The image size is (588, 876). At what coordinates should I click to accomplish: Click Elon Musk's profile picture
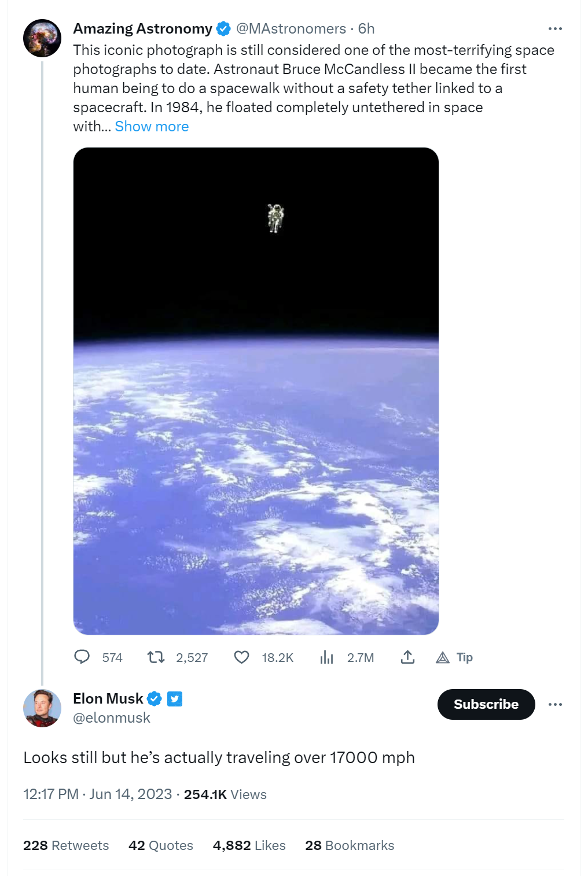42,708
